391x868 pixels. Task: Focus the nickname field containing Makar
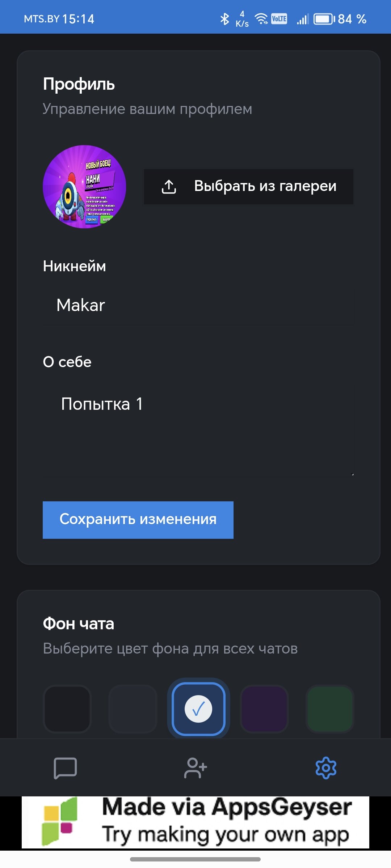pos(198,305)
